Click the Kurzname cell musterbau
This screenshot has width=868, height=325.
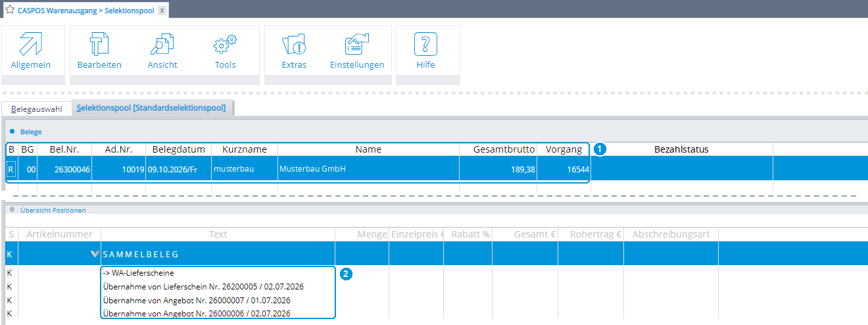coord(245,169)
